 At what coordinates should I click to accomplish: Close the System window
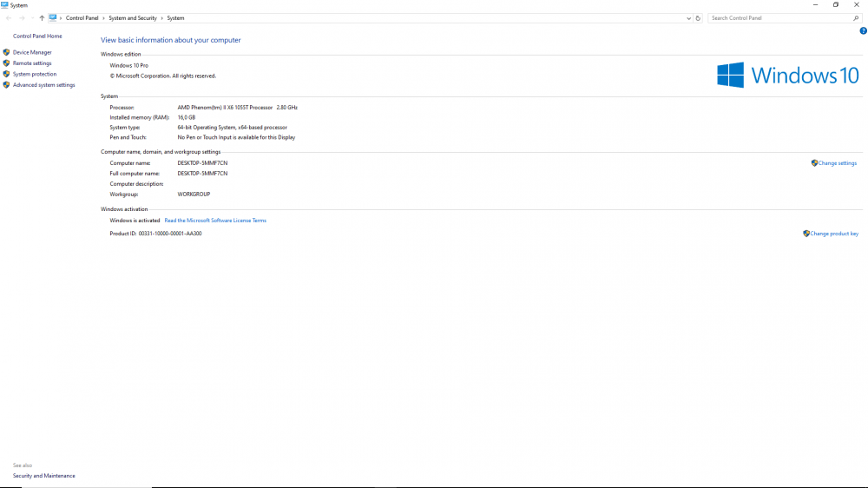point(857,5)
